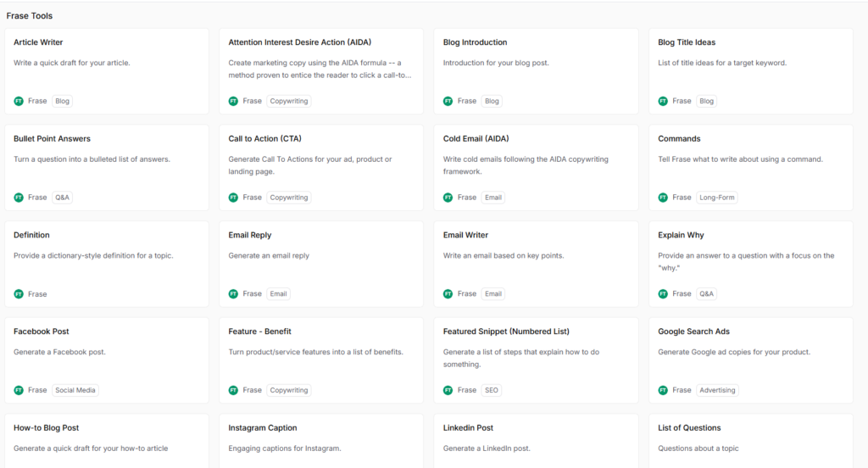The image size is (868, 468).
Task: Open the Instagram Caption tool
Action: click(263, 428)
